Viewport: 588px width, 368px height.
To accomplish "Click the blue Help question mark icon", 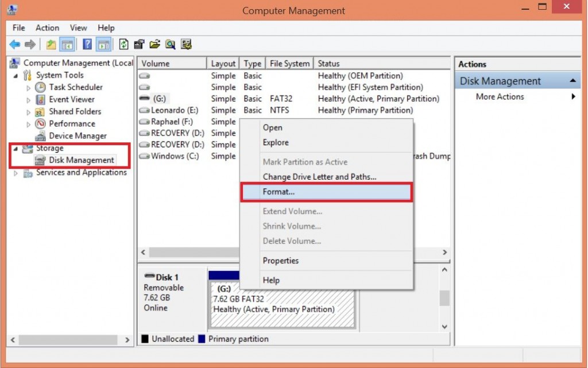I will [x=87, y=44].
